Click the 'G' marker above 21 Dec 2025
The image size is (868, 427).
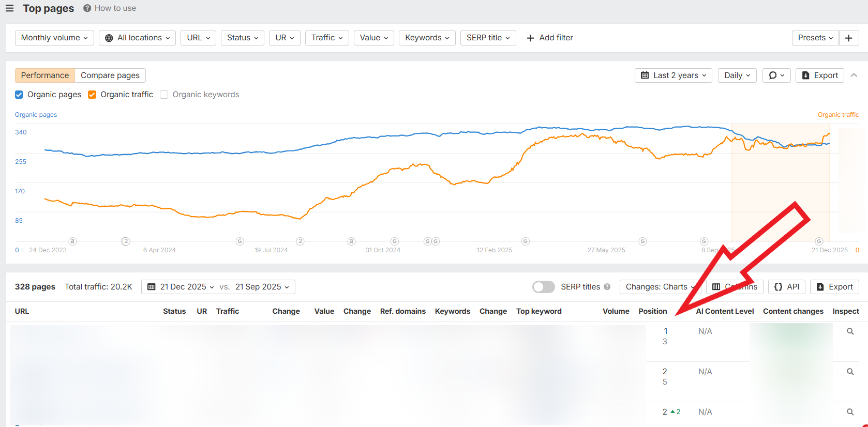(x=819, y=241)
